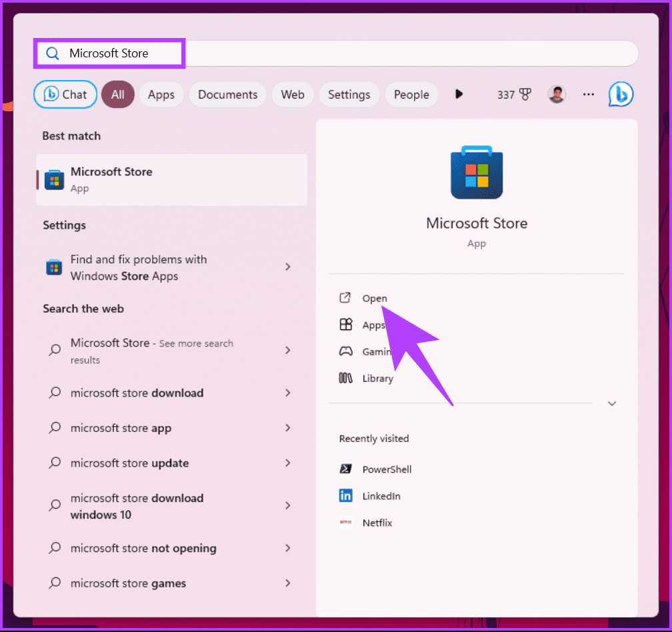Expand the microsoft store download search suggestion
672x632 pixels.
137,393
